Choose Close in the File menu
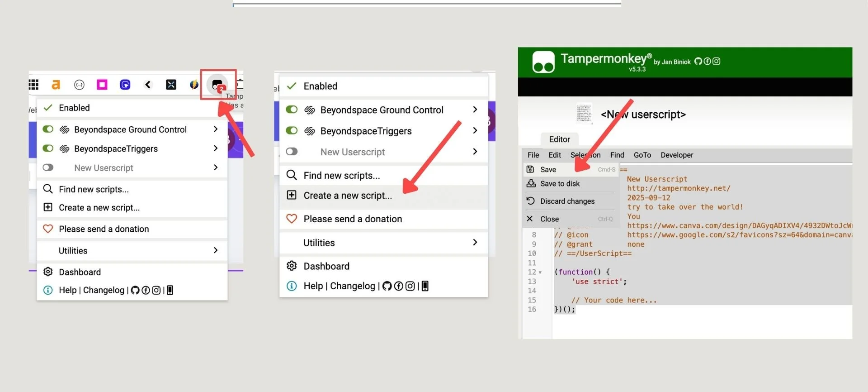Image resolution: width=868 pixels, height=392 pixels. coord(571,219)
